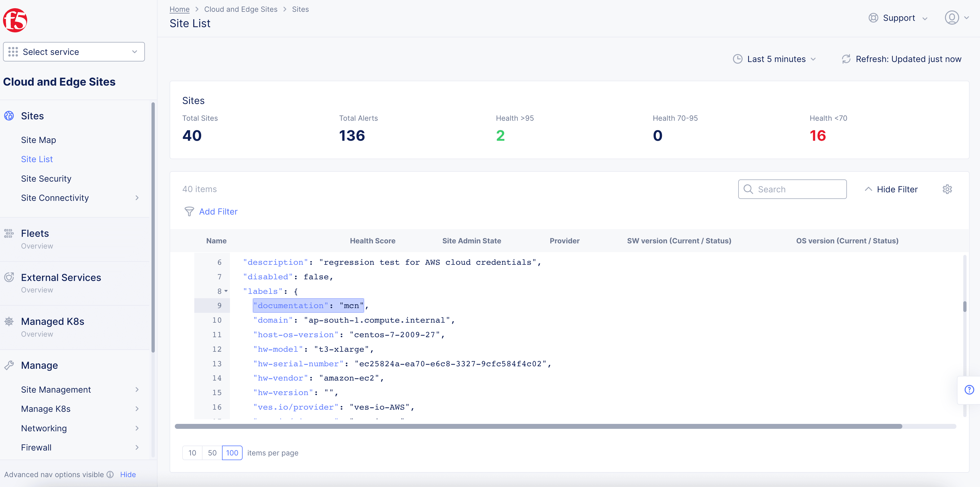Viewport: 980px width, 487px height.
Task: Click the "hw-vendor": "amazon-ec2" line
Action: point(319,378)
